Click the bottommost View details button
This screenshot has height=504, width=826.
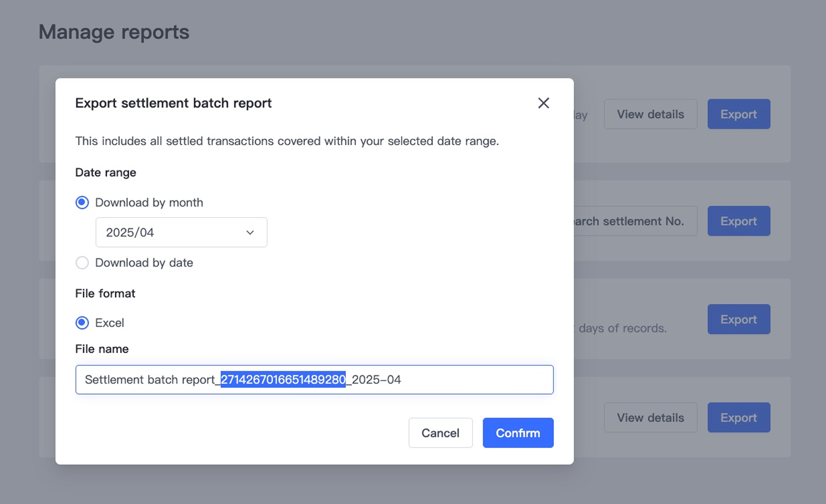[650, 418]
